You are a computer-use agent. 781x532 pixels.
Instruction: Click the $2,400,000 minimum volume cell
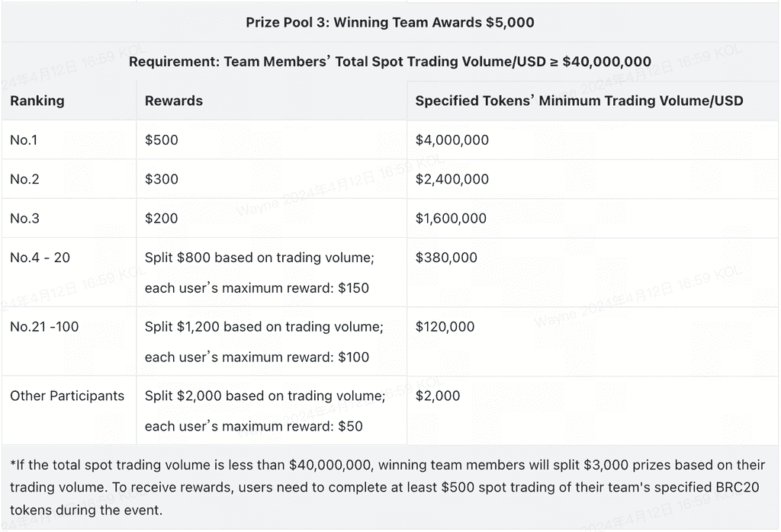pyautogui.click(x=452, y=179)
